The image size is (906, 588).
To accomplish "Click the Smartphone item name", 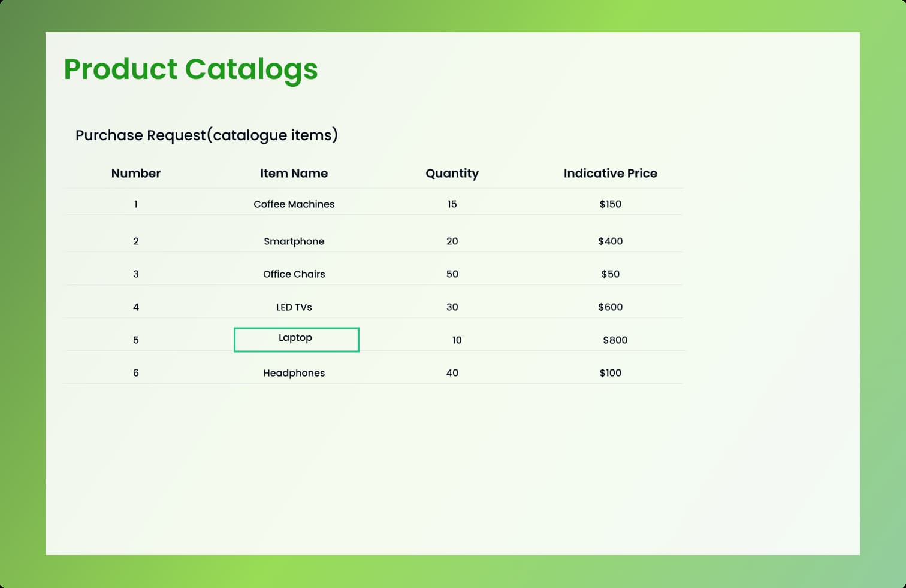I will click(x=294, y=241).
